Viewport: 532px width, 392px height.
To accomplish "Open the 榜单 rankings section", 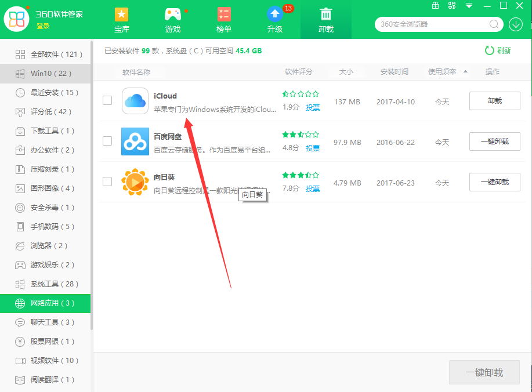I will pos(223,19).
